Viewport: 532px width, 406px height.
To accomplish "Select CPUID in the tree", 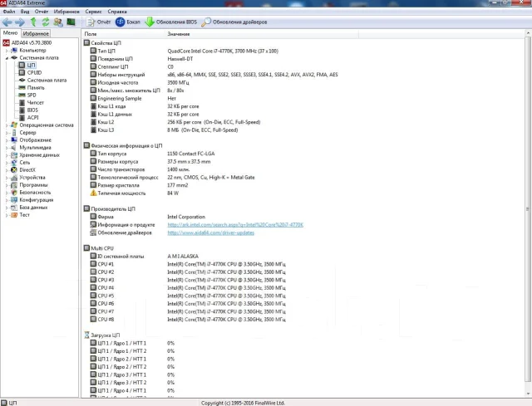I will click(34, 72).
